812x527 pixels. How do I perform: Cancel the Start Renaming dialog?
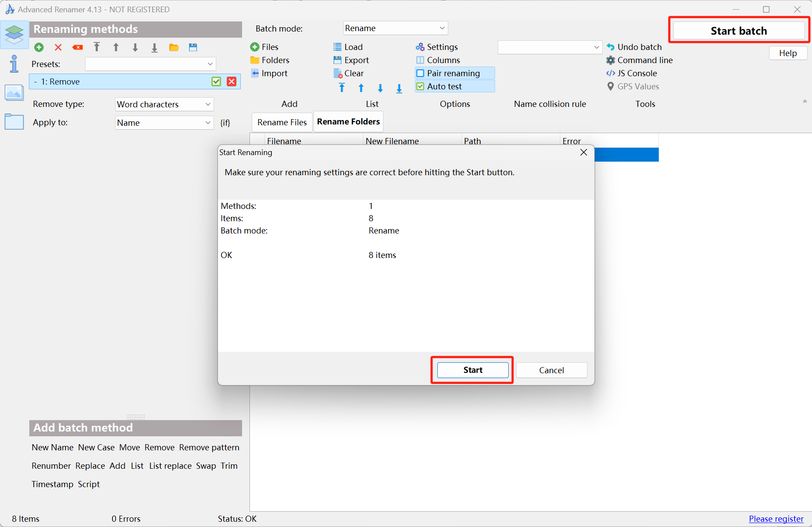[x=551, y=370]
